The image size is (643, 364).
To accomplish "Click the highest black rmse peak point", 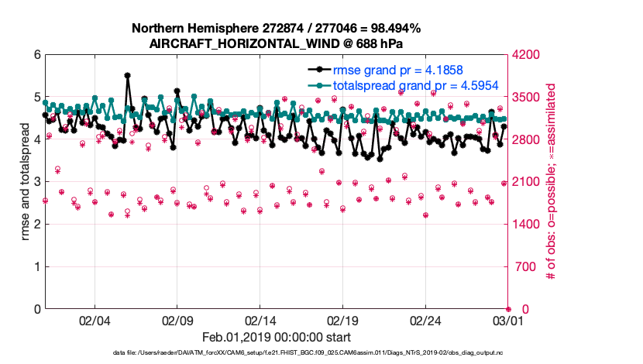I will pos(127,76).
